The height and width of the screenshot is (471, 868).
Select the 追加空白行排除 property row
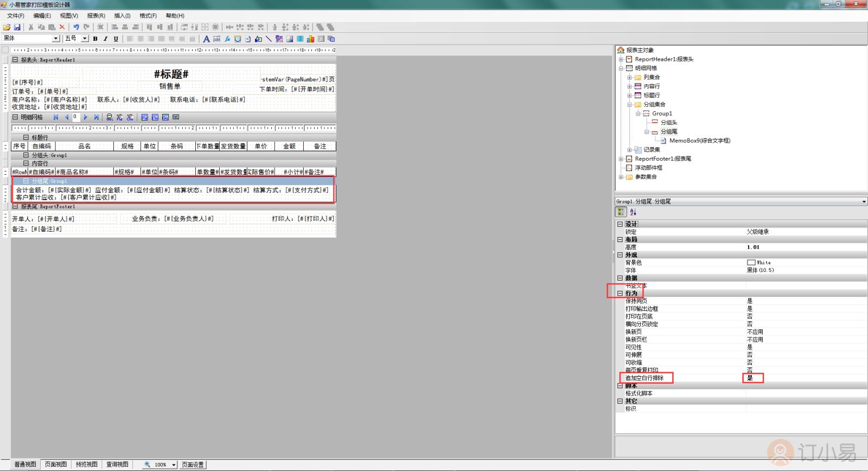(x=741, y=378)
